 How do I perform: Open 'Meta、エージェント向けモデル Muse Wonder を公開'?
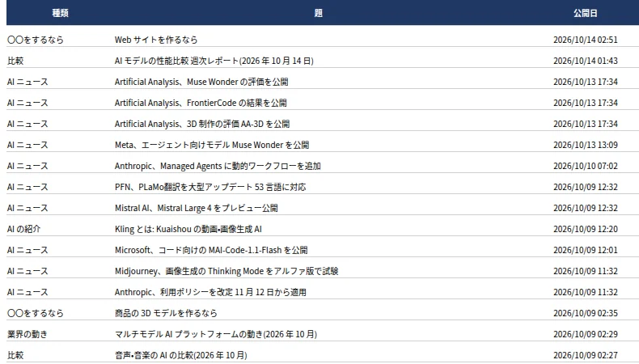click(x=211, y=145)
